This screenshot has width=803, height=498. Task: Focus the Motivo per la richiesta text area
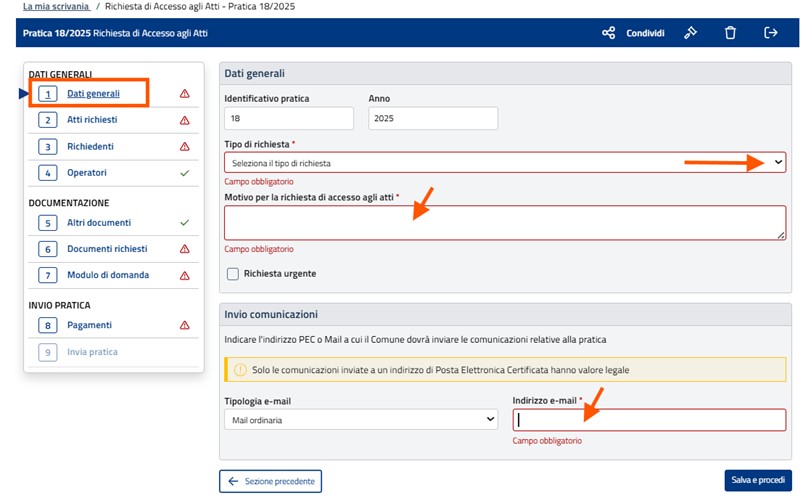504,222
